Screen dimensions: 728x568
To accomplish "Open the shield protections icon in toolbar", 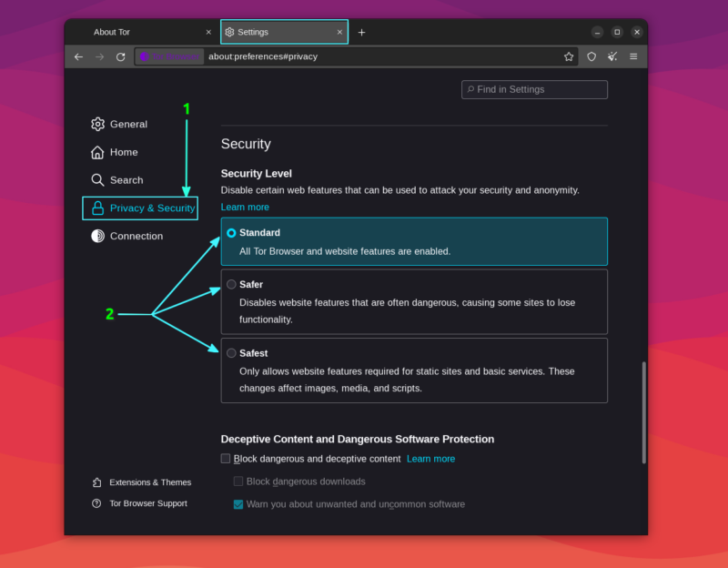I will 591,56.
